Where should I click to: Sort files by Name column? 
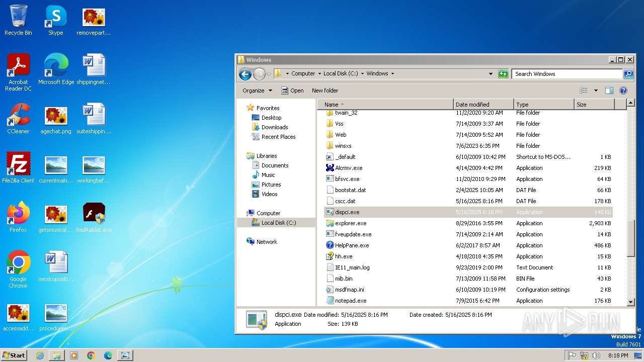[x=386, y=105]
